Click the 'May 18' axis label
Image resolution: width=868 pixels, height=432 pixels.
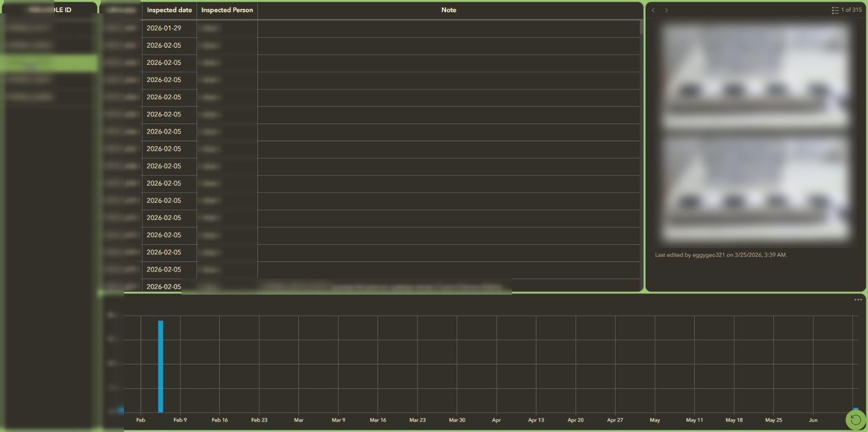(734, 420)
